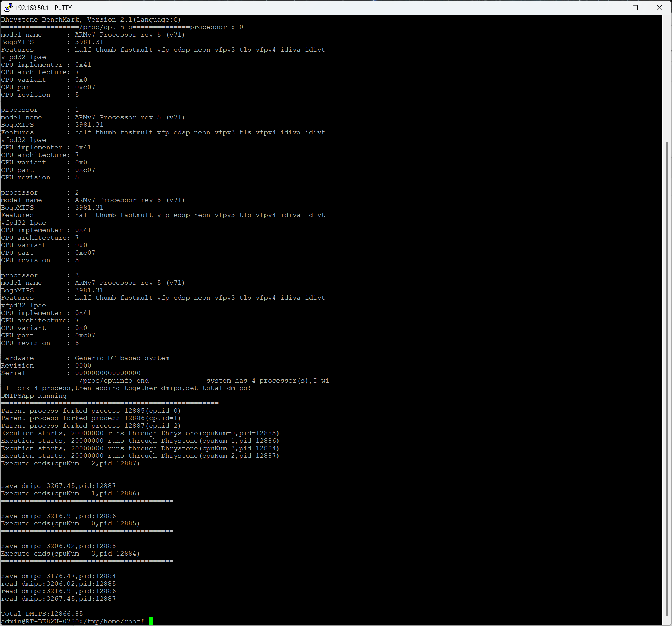Click Parent process forked process 12885 line
This screenshot has height=626, width=672.
(91, 411)
